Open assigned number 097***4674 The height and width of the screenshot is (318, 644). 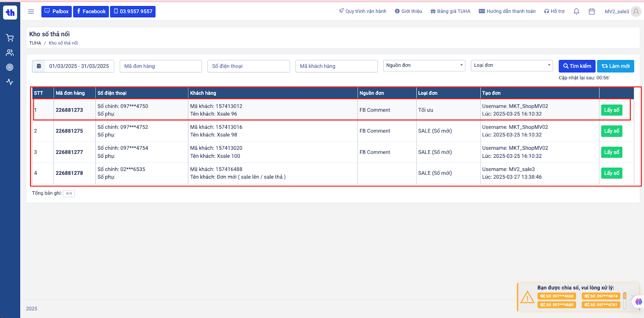pos(601,296)
